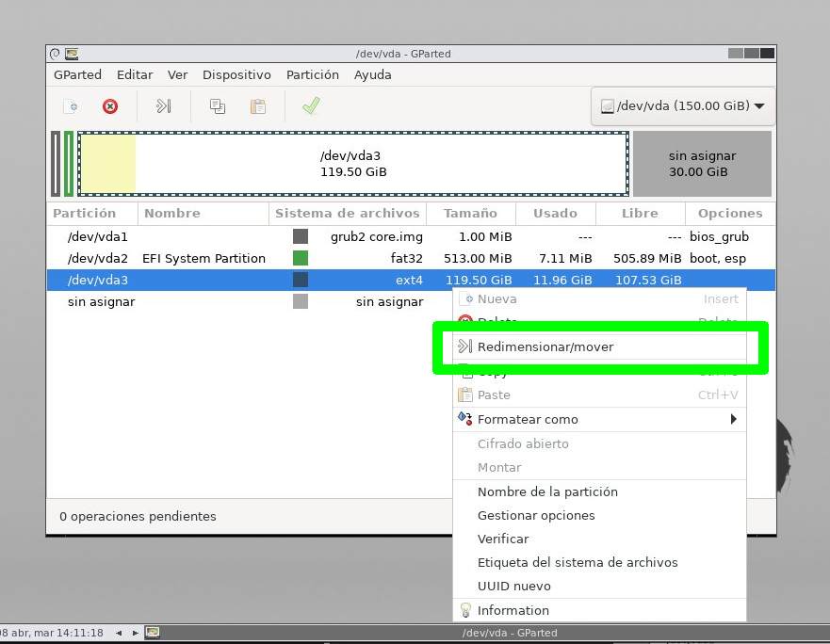Click the gray unallocated 30.00 GiB block
This screenshot has height=644, width=830.
pyautogui.click(x=702, y=164)
